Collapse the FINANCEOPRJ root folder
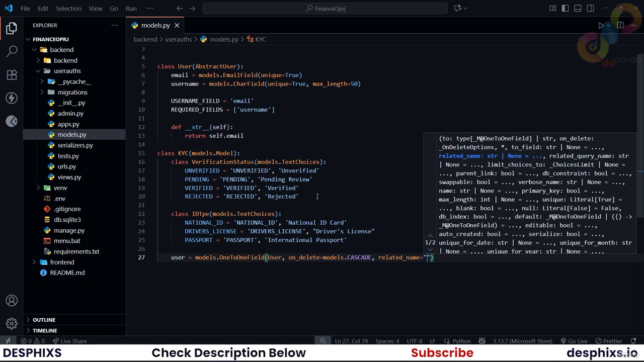This screenshot has height=362, width=644. pyautogui.click(x=29, y=39)
